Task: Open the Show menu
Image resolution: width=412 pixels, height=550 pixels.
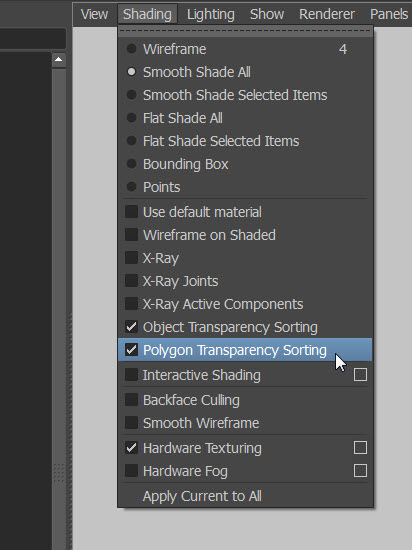Action: point(267,14)
